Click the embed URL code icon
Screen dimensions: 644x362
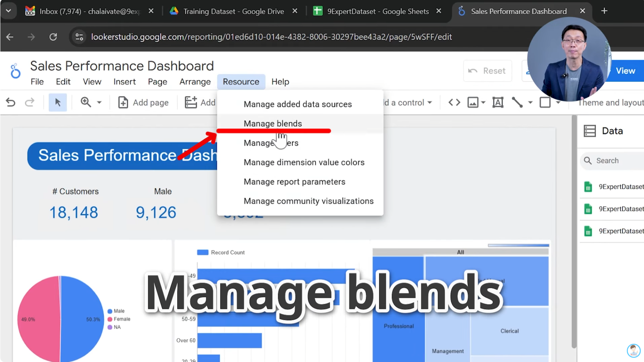tap(454, 102)
